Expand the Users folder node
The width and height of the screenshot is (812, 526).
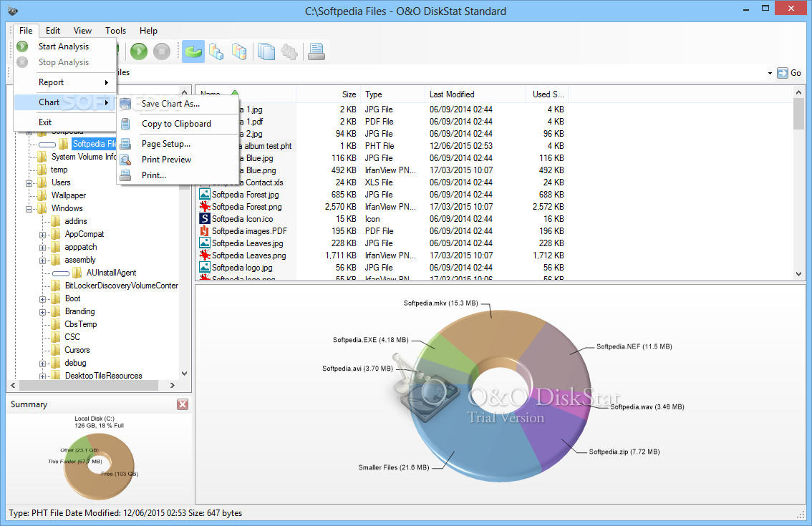point(29,182)
